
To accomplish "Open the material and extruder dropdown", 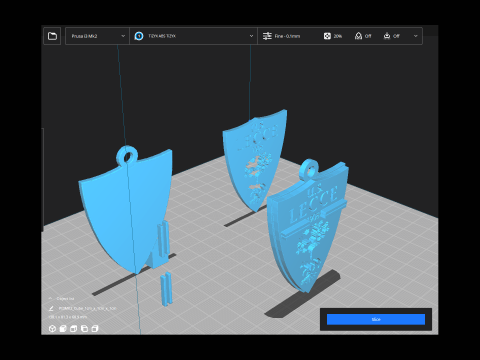I will (193, 36).
